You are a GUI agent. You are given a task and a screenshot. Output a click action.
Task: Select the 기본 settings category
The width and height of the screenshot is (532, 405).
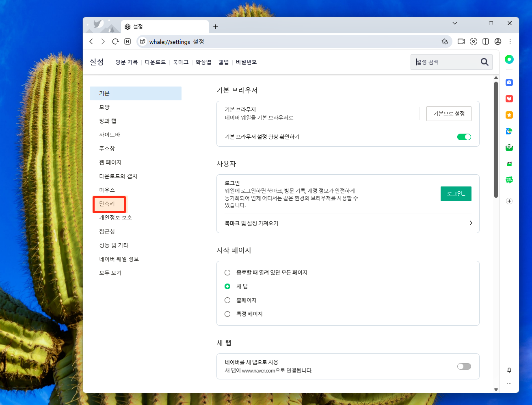tap(136, 93)
